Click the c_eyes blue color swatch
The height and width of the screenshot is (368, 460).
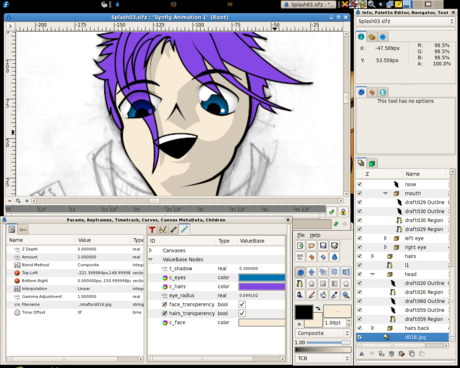(x=261, y=277)
